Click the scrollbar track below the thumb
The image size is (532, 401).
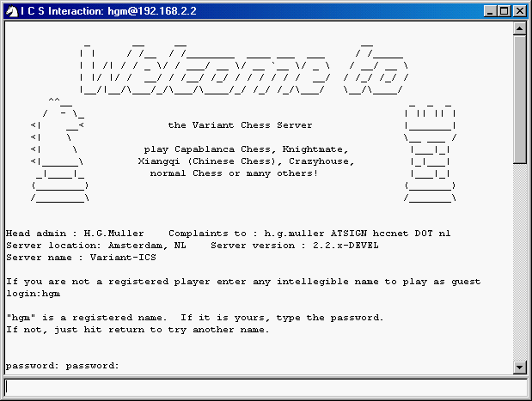pos(520,263)
